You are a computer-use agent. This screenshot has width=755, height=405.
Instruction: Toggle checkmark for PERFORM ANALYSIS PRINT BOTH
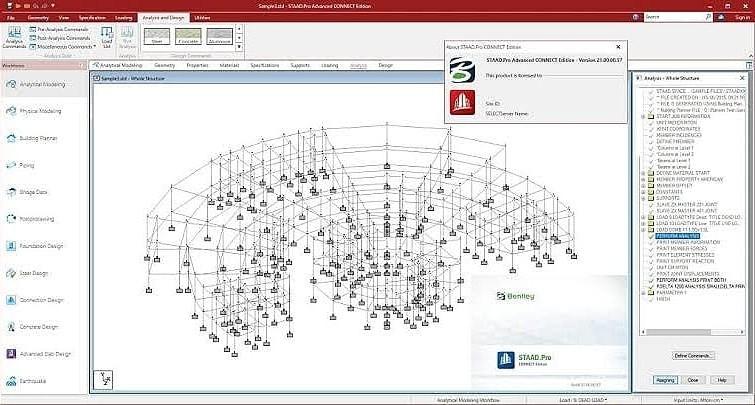(x=651, y=280)
